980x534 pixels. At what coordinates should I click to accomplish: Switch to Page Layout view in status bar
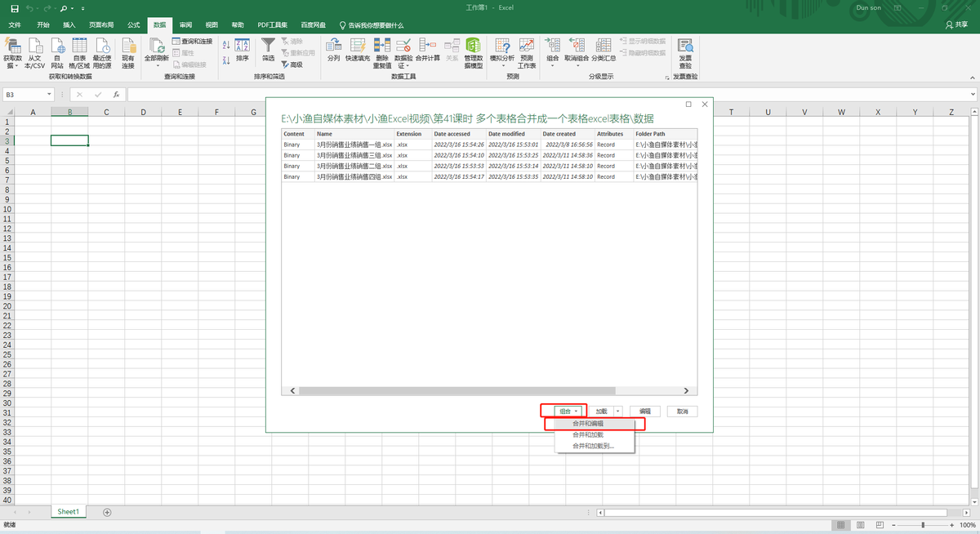(x=859, y=524)
